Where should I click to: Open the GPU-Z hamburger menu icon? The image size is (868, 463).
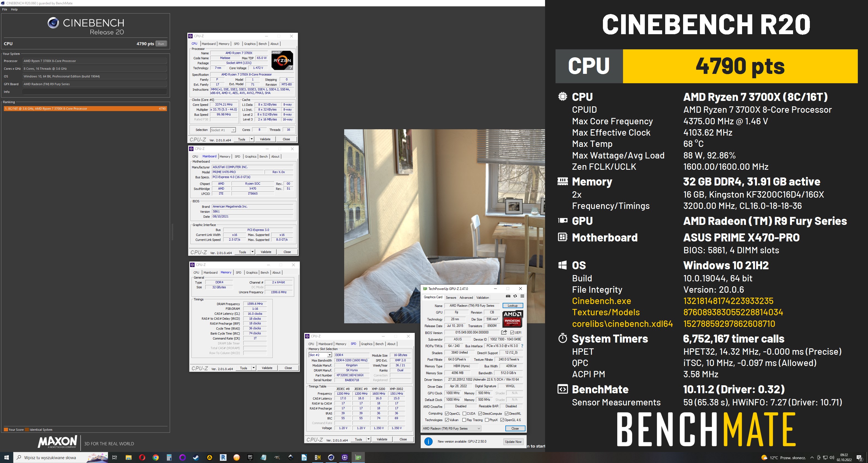(522, 296)
